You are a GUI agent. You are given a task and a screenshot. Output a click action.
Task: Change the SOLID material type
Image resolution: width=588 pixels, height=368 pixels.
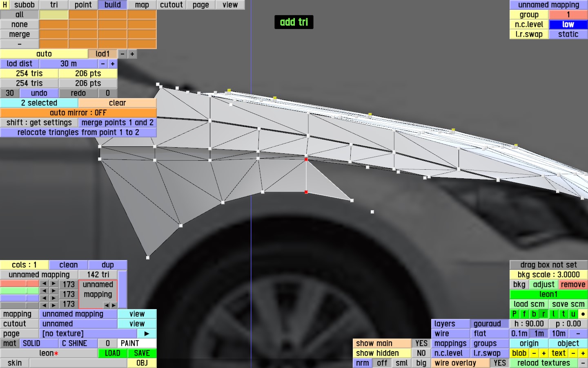pos(39,343)
